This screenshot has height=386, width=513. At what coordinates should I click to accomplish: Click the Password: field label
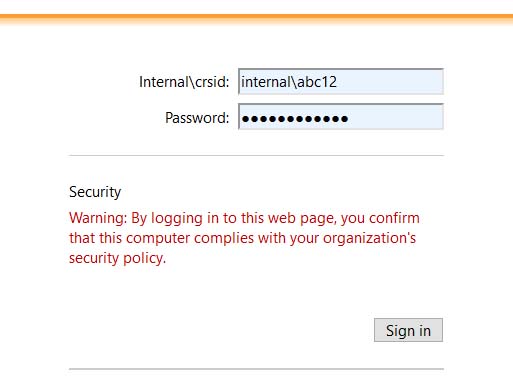197,118
